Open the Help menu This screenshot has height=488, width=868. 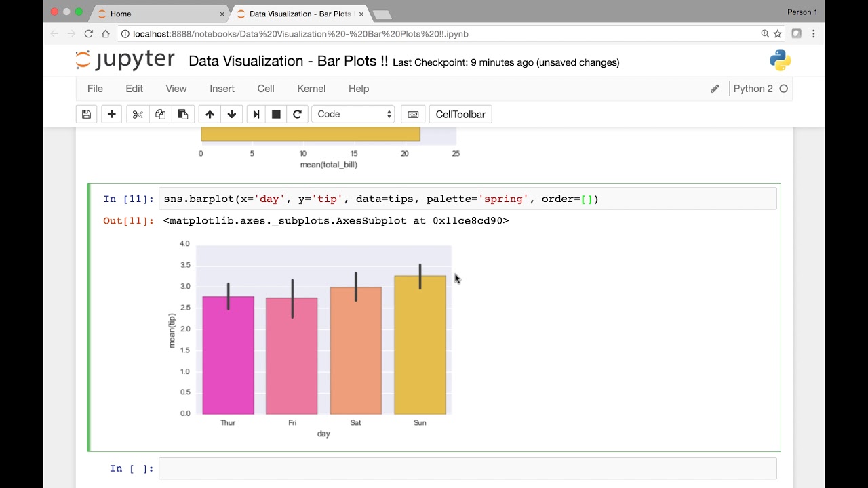(359, 89)
